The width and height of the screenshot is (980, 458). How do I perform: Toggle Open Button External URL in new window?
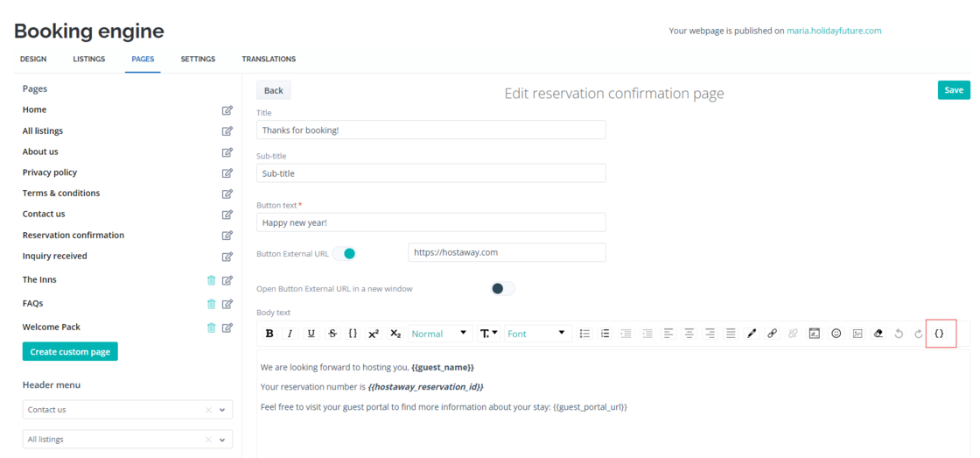point(503,288)
